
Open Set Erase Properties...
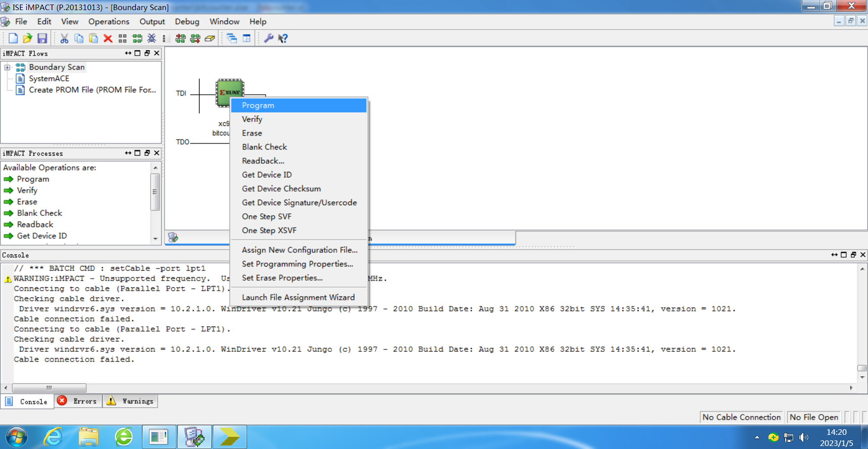pos(299,278)
